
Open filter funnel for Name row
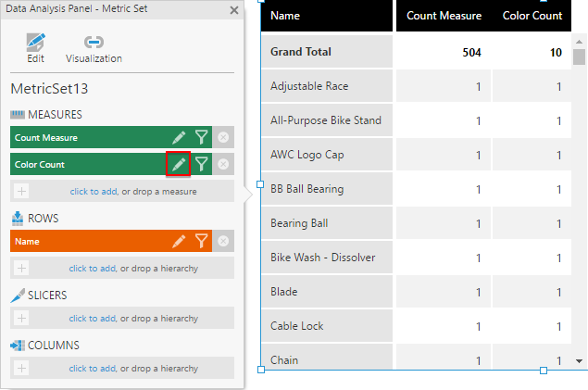[201, 241]
